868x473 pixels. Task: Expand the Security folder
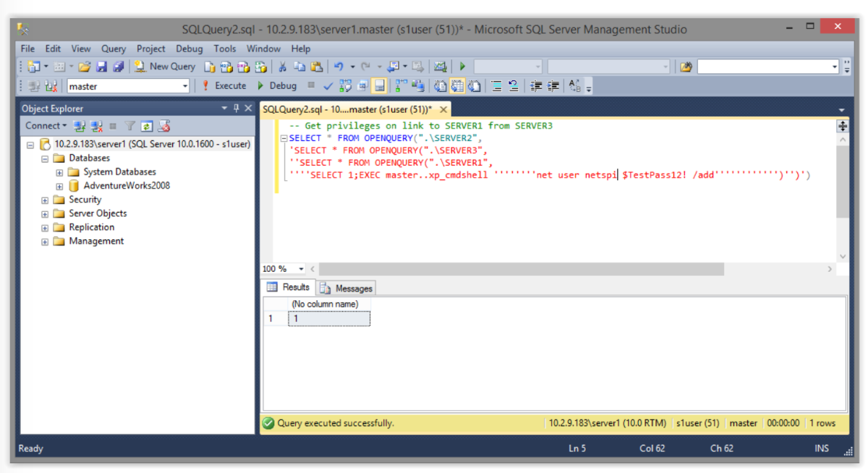click(45, 200)
